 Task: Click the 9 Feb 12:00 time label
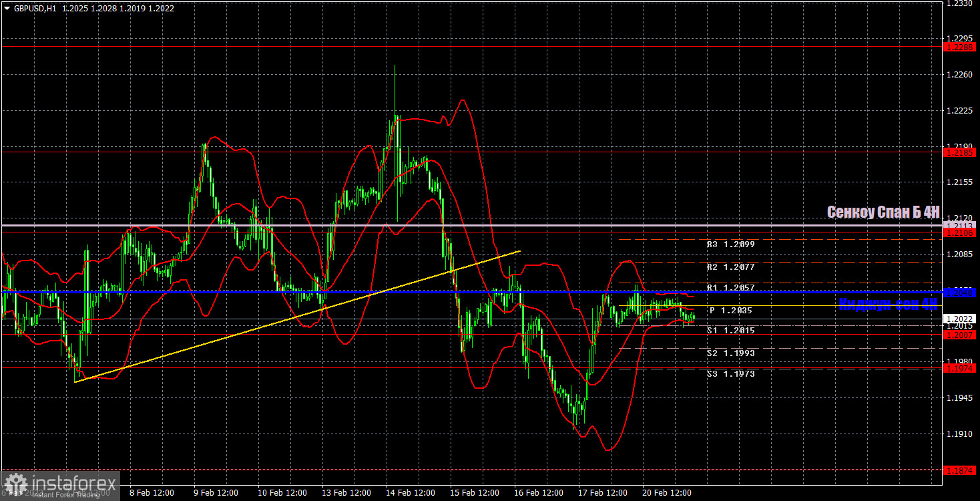[216, 493]
